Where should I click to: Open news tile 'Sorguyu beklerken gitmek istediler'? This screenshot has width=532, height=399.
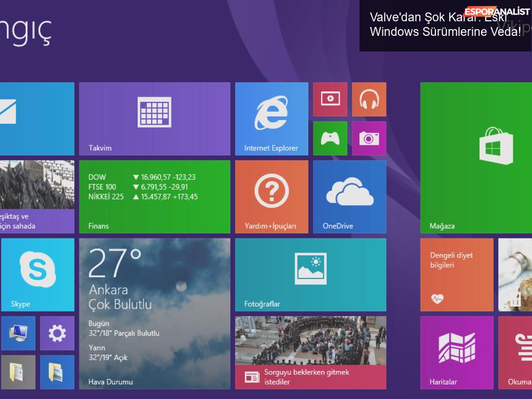click(310, 352)
